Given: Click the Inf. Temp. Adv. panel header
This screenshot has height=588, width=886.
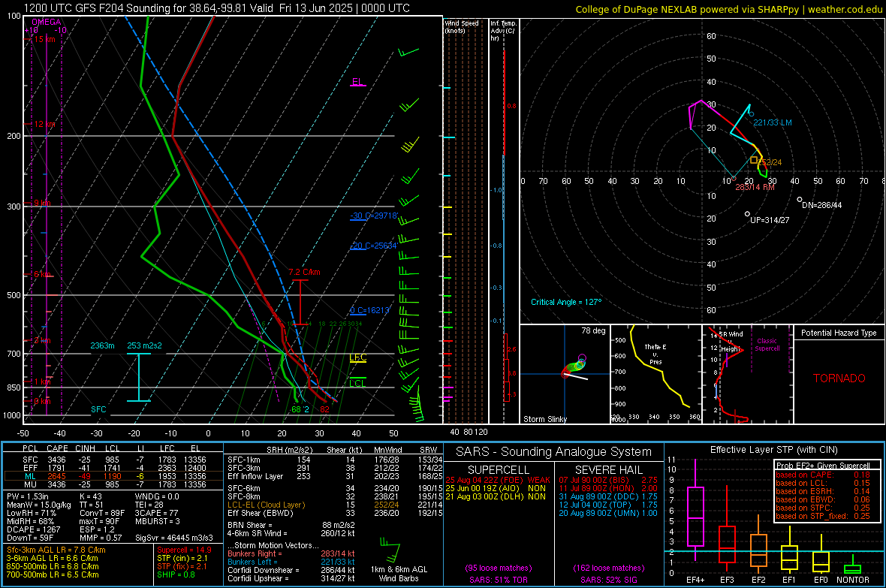Looking at the screenshot, I should [x=503, y=31].
